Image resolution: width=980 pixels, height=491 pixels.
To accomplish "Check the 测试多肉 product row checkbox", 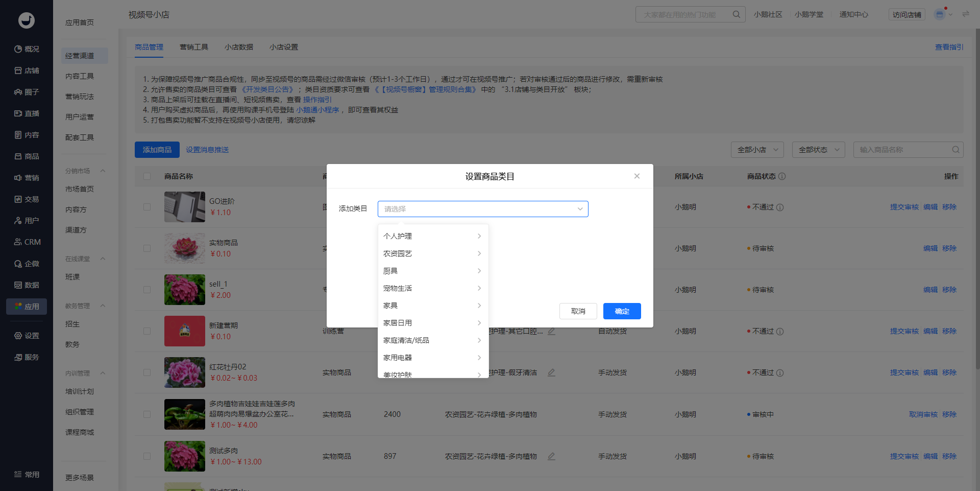I will point(147,456).
